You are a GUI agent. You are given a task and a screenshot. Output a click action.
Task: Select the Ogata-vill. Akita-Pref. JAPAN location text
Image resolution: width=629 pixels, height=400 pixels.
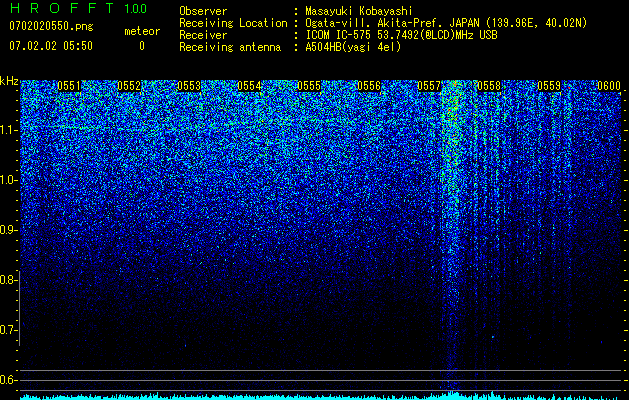pyautogui.click(x=446, y=23)
